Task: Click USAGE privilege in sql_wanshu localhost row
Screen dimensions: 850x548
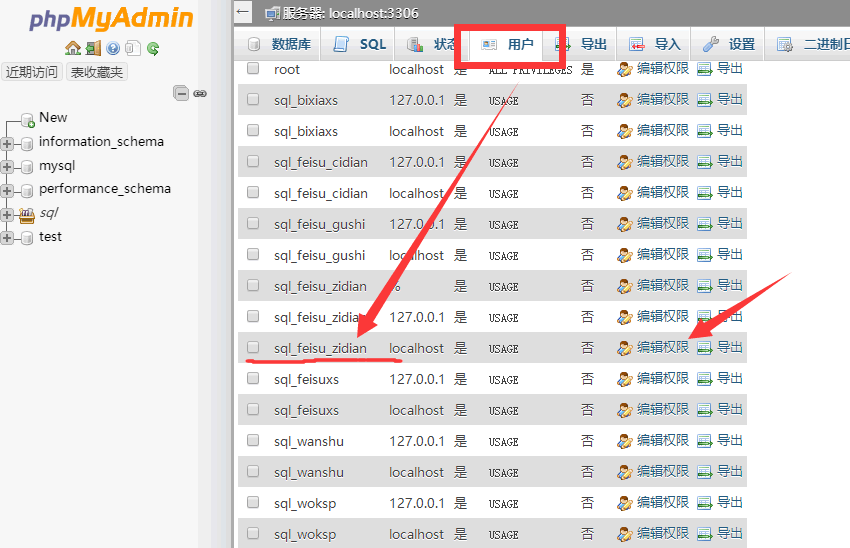Action: click(x=504, y=473)
